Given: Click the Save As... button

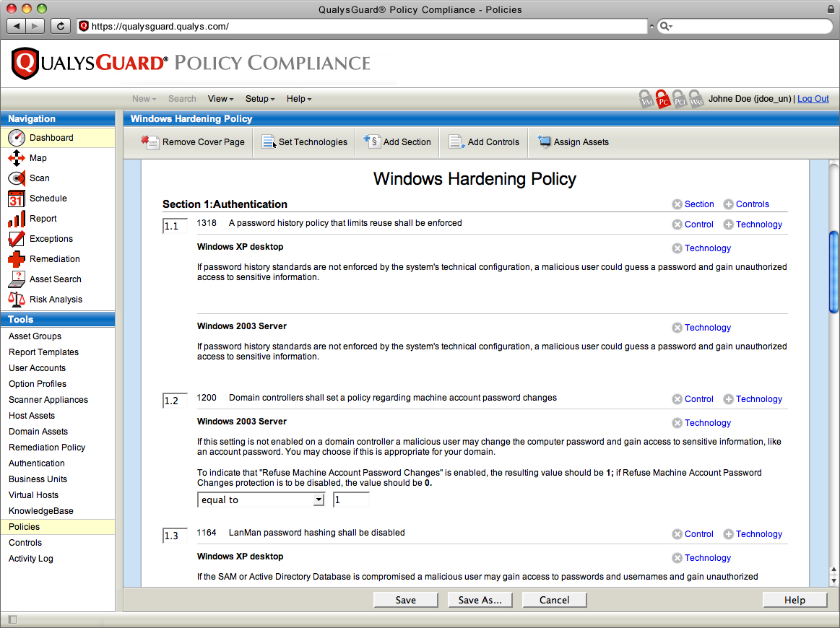Looking at the screenshot, I should [x=480, y=600].
